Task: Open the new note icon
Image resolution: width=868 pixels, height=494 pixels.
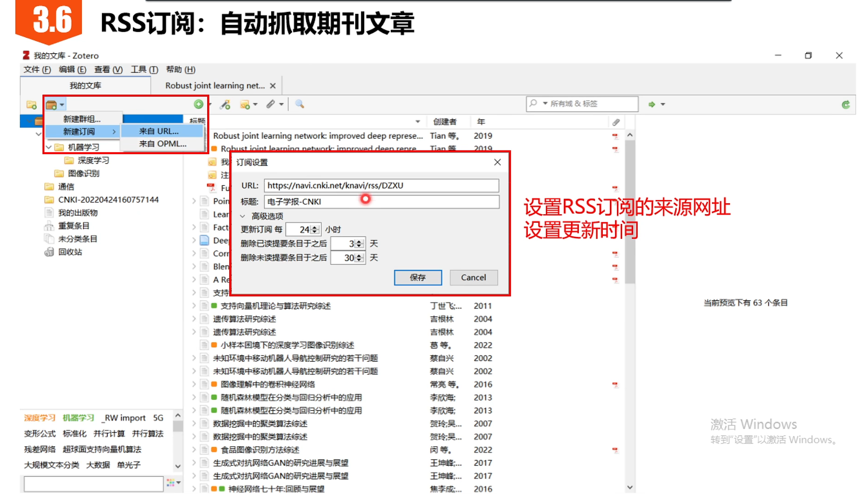Action: [x=245, y=104]
